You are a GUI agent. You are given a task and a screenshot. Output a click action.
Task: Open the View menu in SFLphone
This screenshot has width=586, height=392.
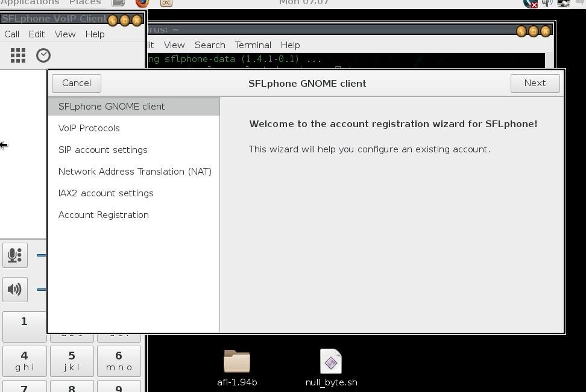(65, 34)
